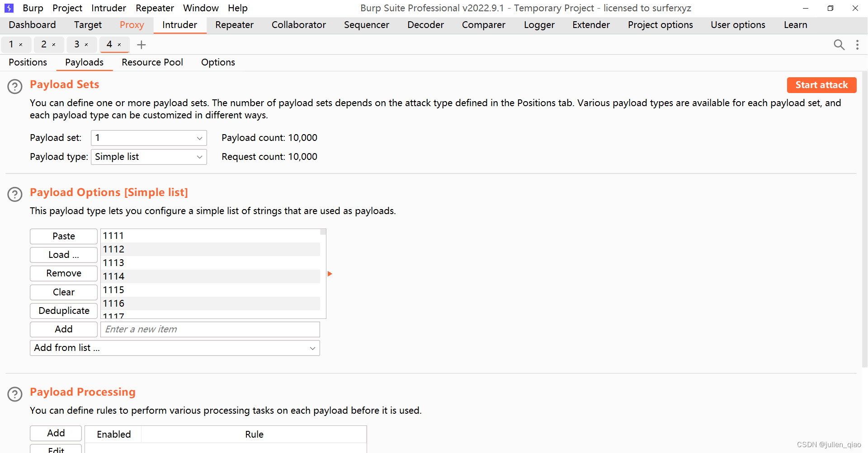Click the Payload Sets help icon
The image size is (868, 453).
[15, 86]
